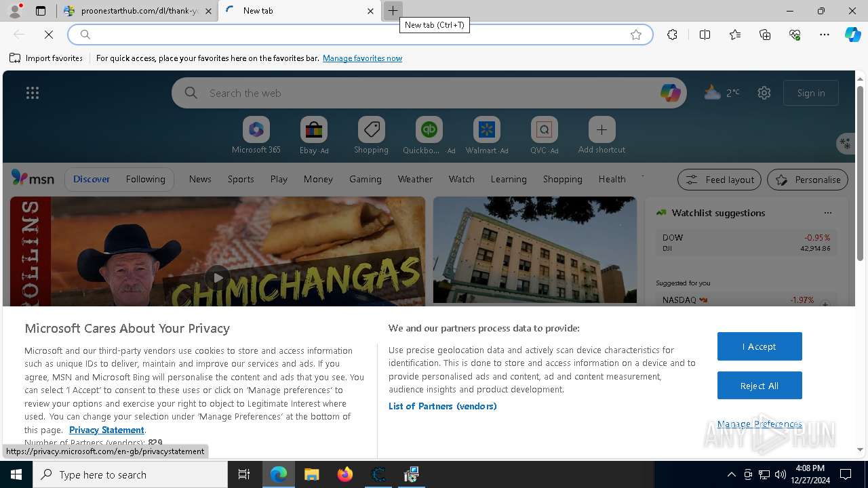Open Task View on taskbar

[x=244, y=474]
